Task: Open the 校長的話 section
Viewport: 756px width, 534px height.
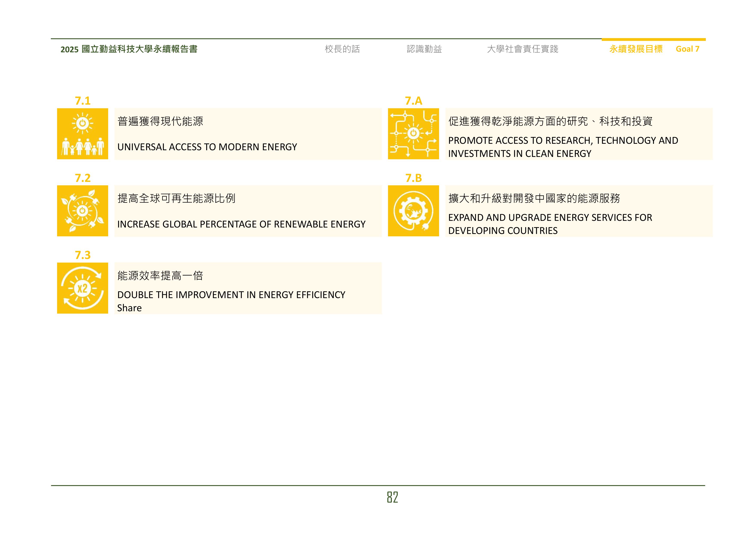Action: pos(342,49)
